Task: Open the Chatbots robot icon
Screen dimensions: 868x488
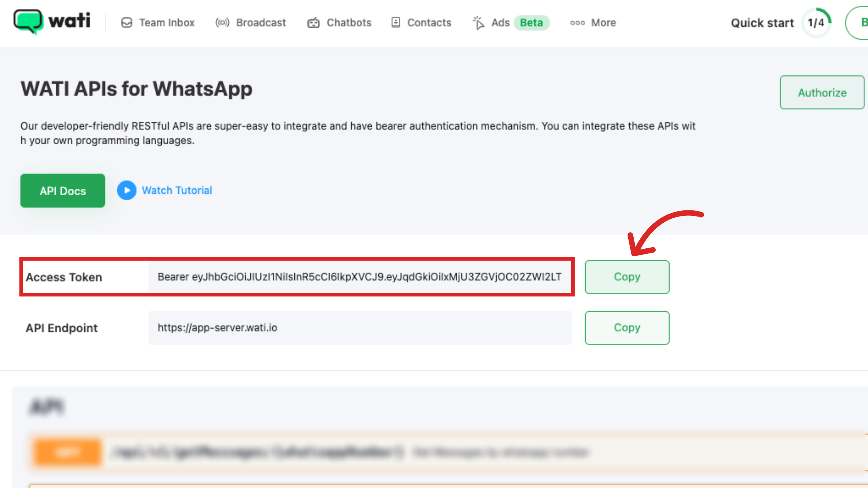Action: coord(314,22)
